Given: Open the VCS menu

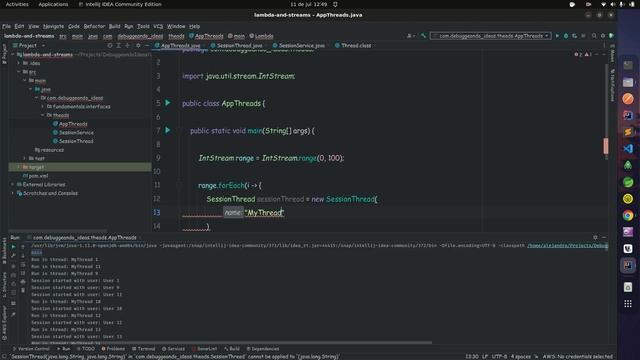Looking at the screenshot, I should tap(158, 26).
